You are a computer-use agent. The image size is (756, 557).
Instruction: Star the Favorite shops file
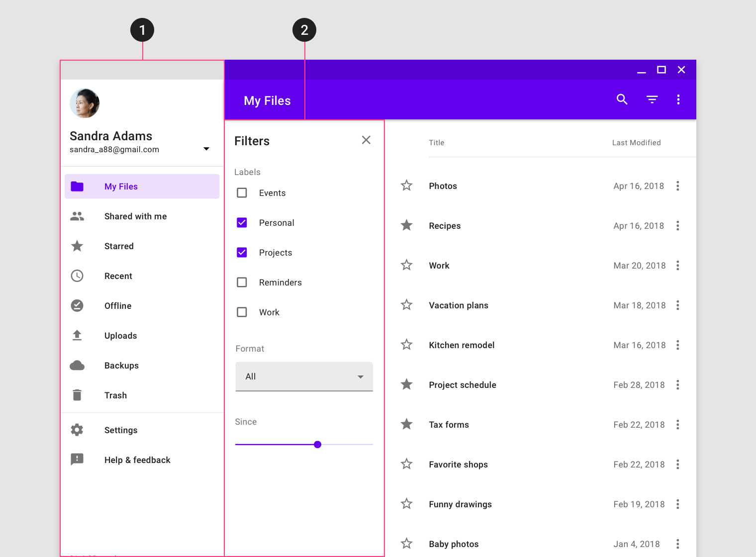tap(407, 464)
